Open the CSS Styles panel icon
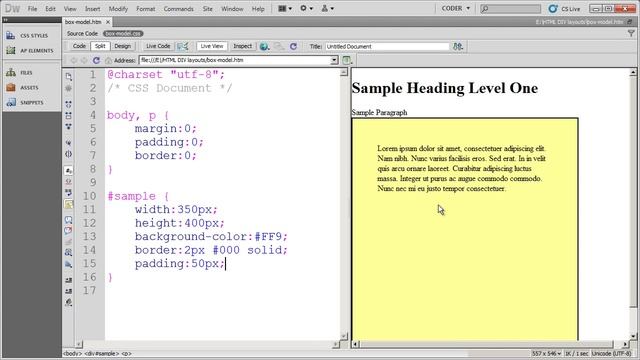Screen dimensions: 640x360 click(x=11, y=36)
